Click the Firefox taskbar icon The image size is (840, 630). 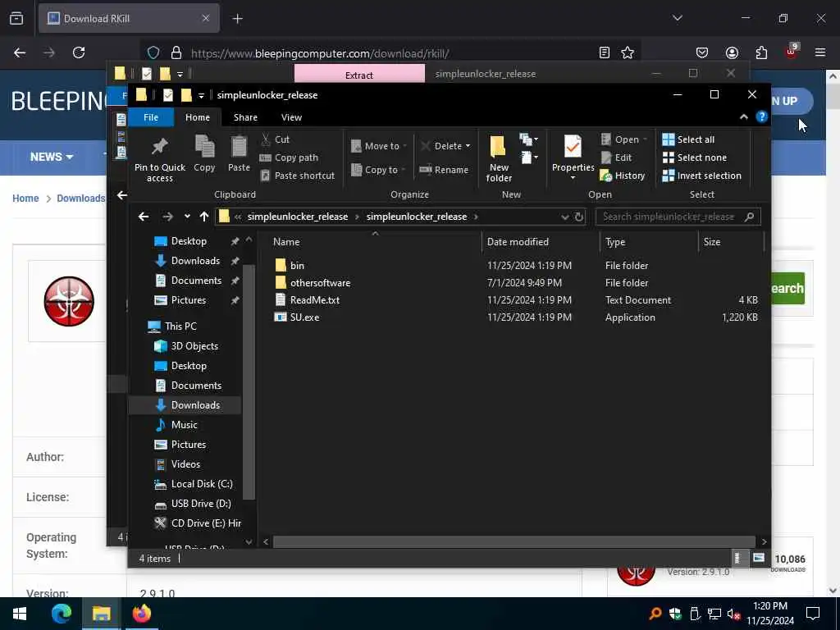(141, 614)
